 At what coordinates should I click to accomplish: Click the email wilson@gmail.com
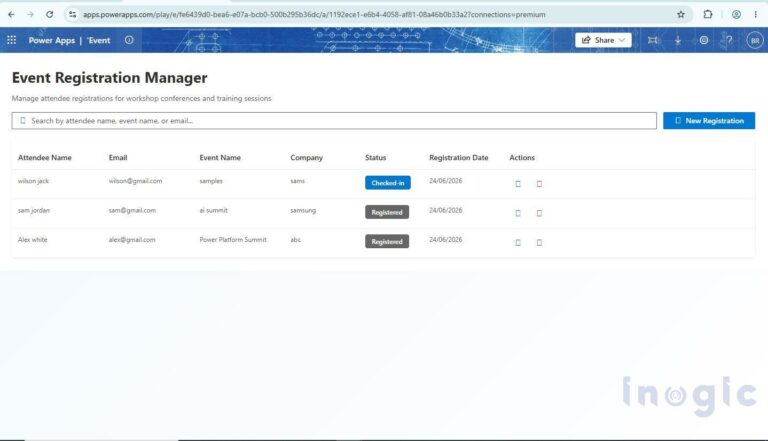click(x=135, y=181)
